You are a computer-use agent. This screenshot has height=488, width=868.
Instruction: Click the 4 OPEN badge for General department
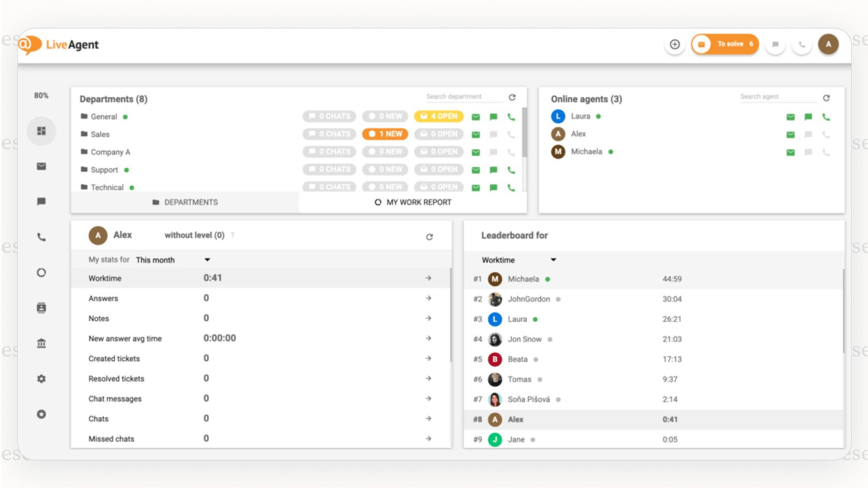click(x=439, y=116)
